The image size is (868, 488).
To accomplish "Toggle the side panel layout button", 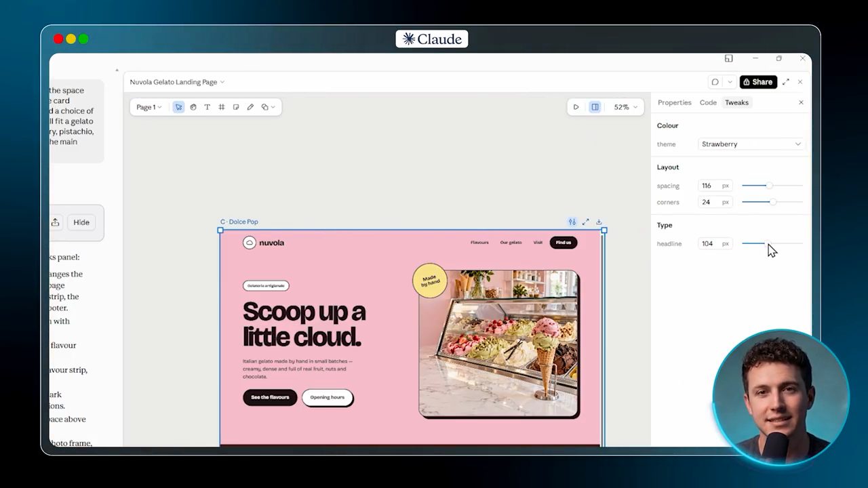I will tap(595, 107).
